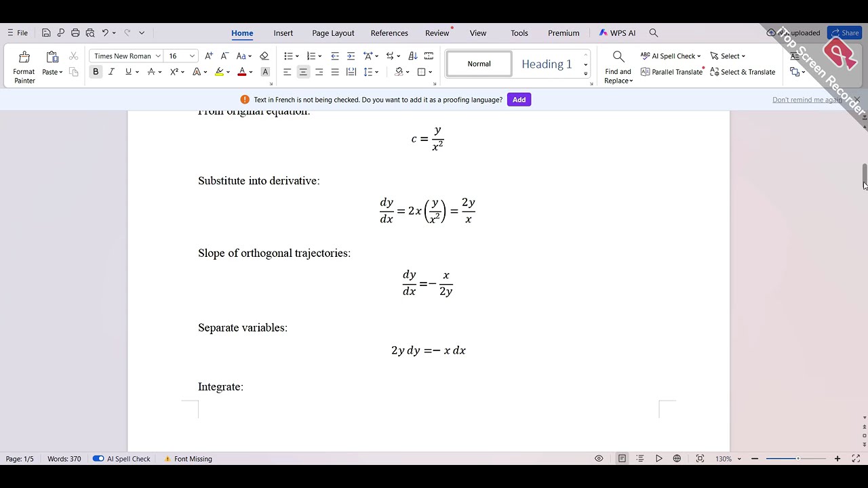Switch to Web layout globe icon
The image size is (868, 488).
click(x=677, y=459)
